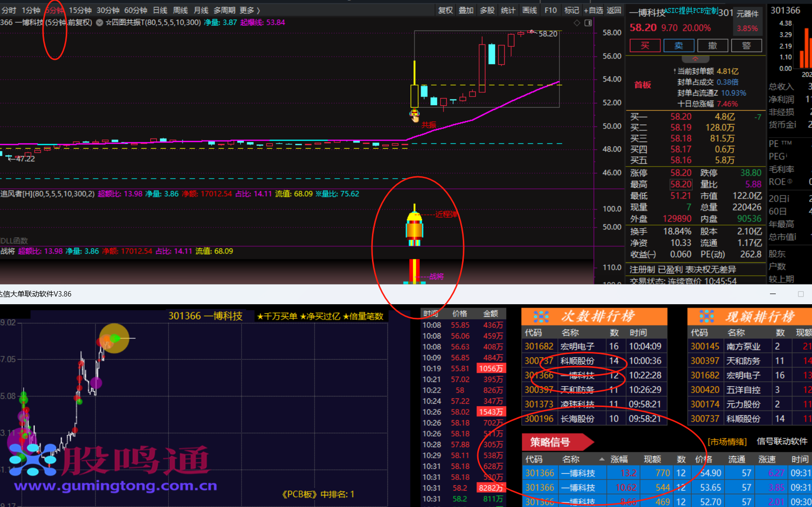Open F10 company info
The width and height of the screenshot is (812, 507).
(x=551, y=10)
